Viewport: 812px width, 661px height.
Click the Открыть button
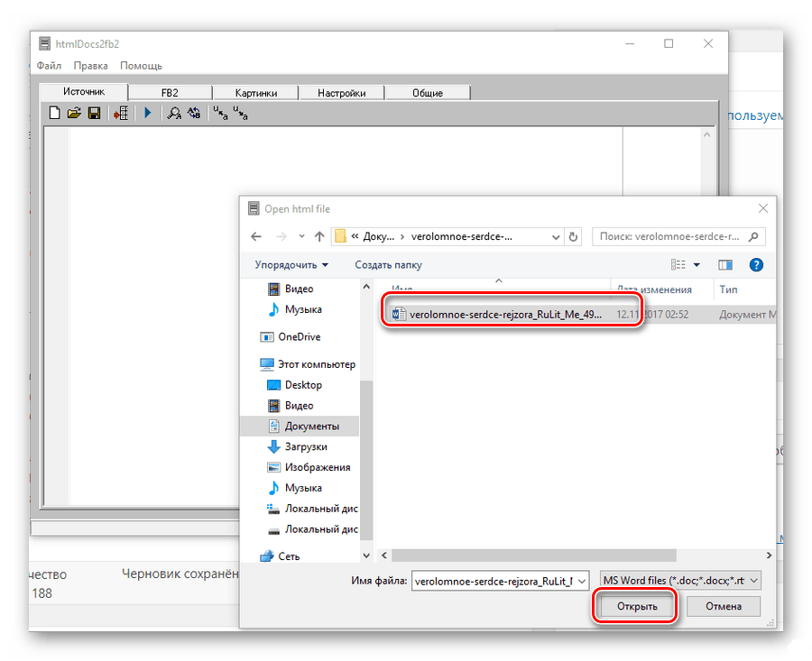[637, 606]
